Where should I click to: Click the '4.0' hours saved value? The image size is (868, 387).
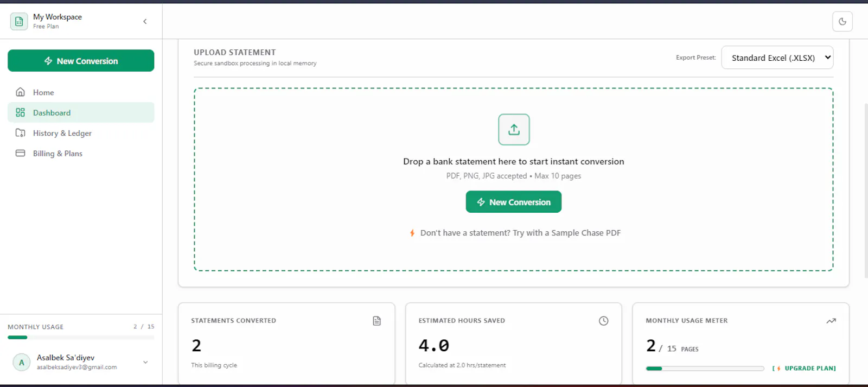point(434,345)
